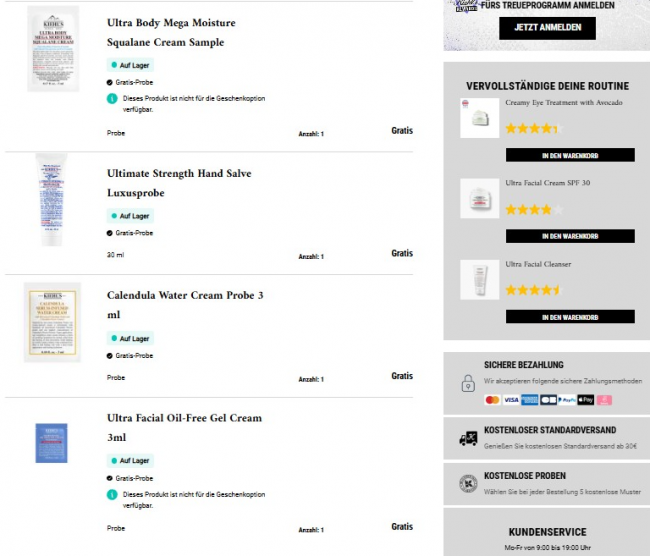Viewport: 650px width, 556px height.
Task: Click the Apple Pay payment icon
Action: [x=586, y=400]
